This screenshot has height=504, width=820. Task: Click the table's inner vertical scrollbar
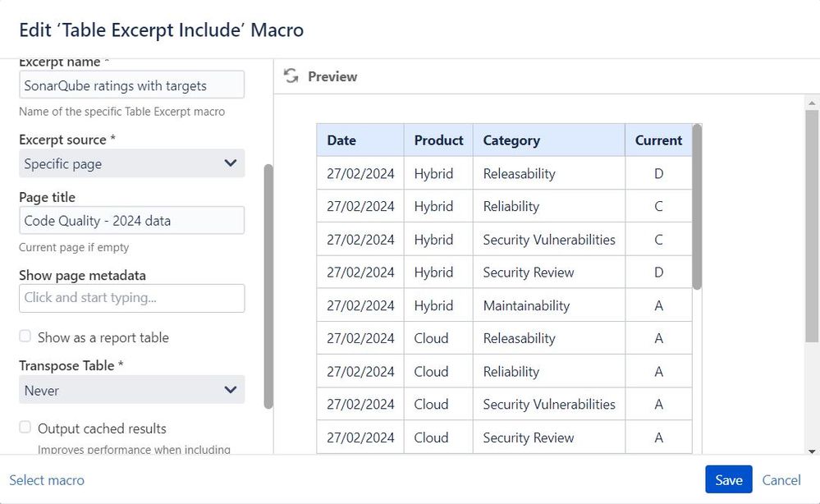697,206
